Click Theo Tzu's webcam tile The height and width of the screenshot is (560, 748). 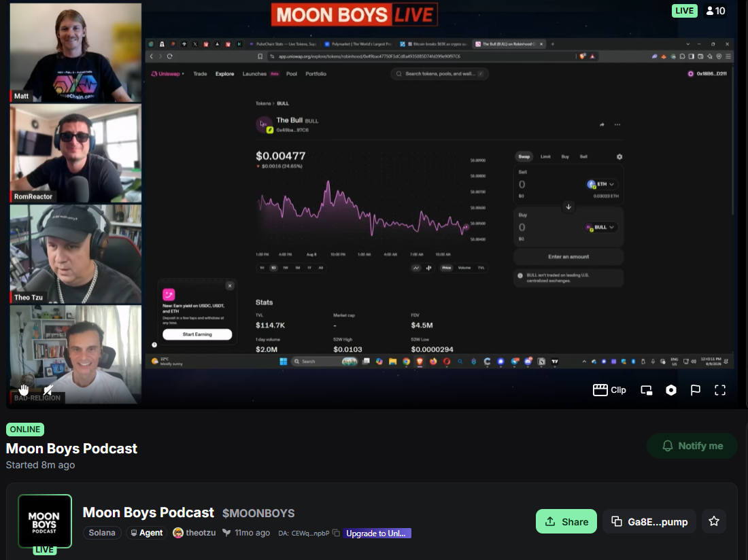tap(75, 254)
